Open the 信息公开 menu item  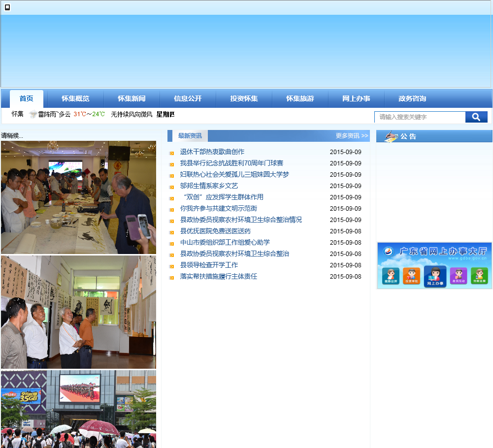tap(188, 99)
